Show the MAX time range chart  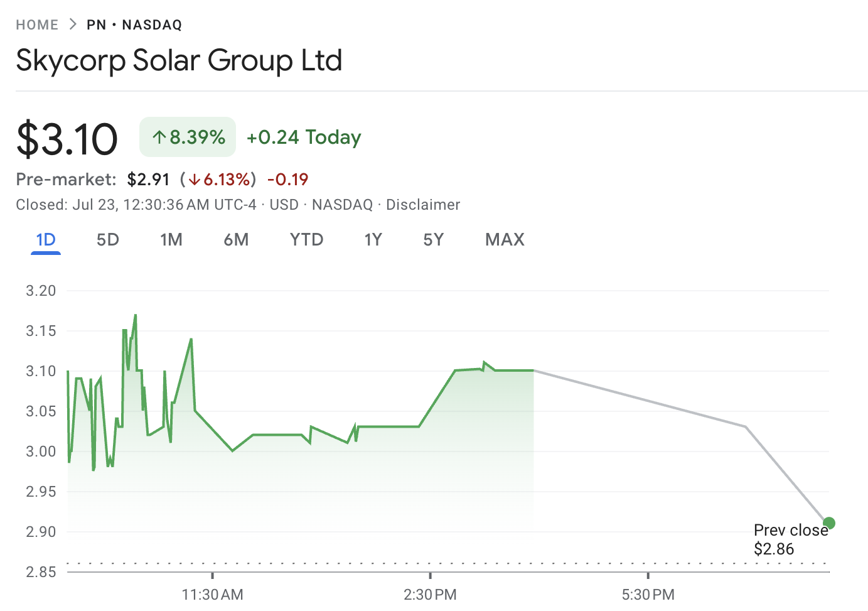point(505,240)
